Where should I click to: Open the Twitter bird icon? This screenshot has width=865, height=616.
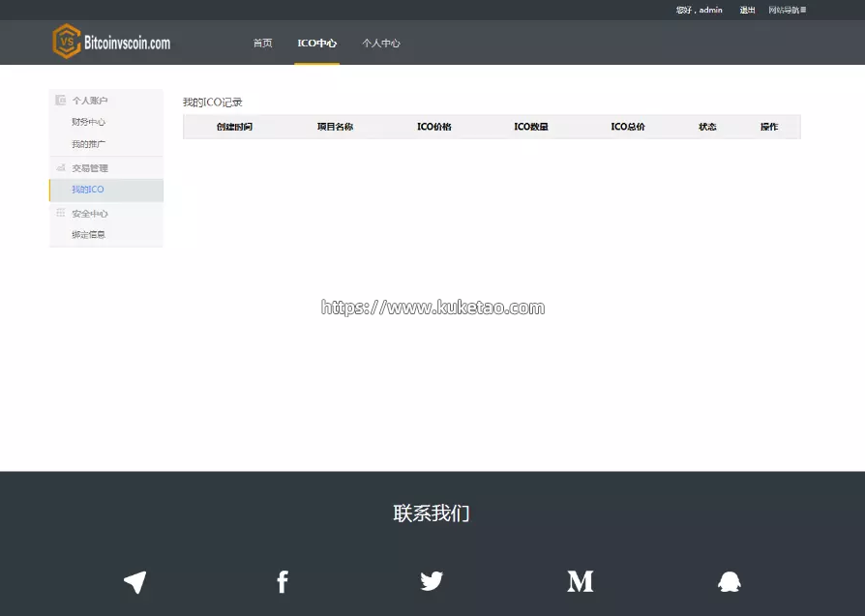(x=432, y=581)
